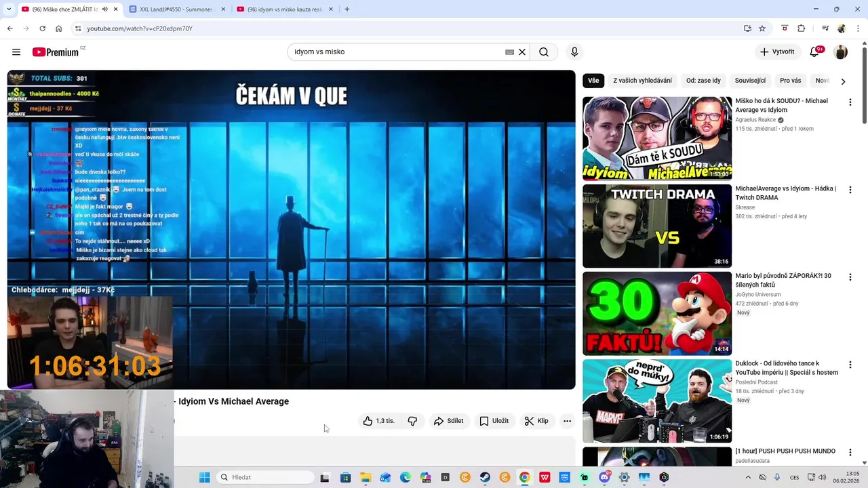The height and width of the screenshot is (488, 868).
Task: Click the 'Sdílet' share button
Action: click(x=448, y=421)
